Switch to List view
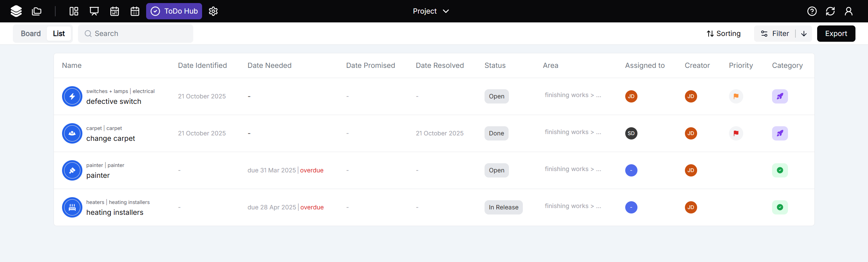 (x=59, y=34)
